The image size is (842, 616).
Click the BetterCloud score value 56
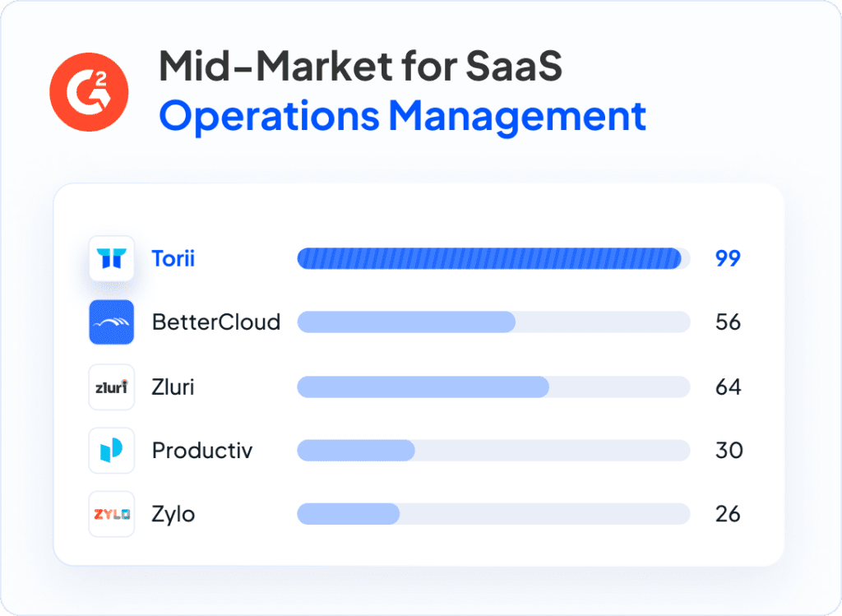pyautogui.click(x=729, y=322)
